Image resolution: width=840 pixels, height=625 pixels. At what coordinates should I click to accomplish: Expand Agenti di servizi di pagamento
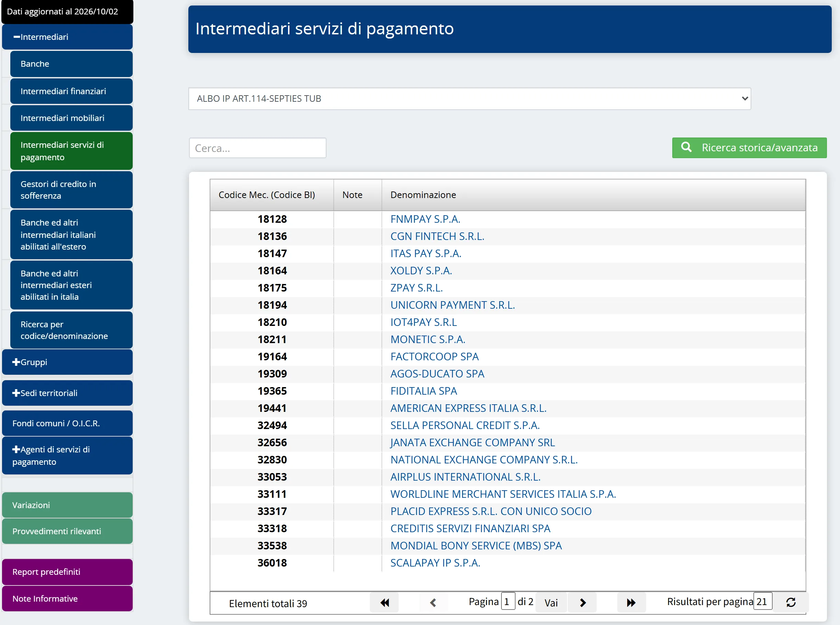tap(67, 456)
